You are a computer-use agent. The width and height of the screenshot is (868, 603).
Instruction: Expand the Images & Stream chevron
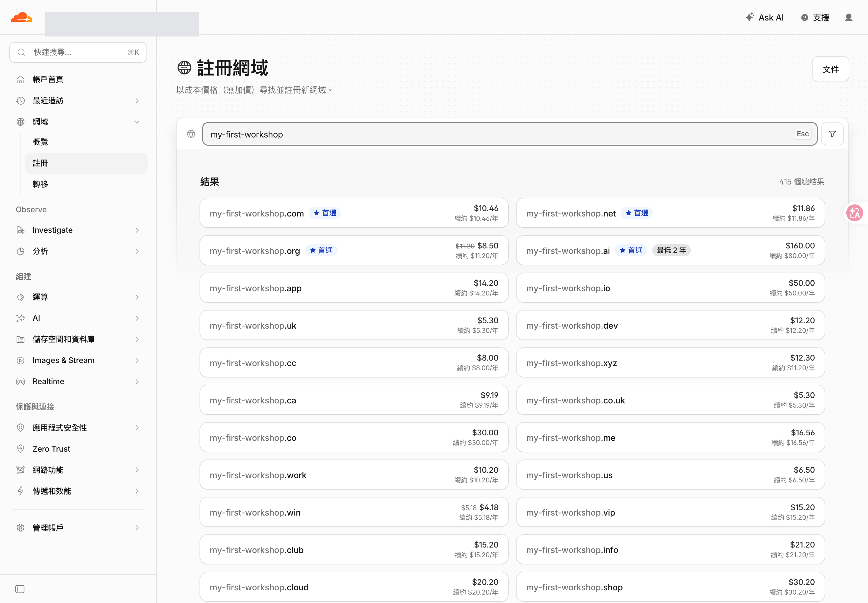point(137,360)
